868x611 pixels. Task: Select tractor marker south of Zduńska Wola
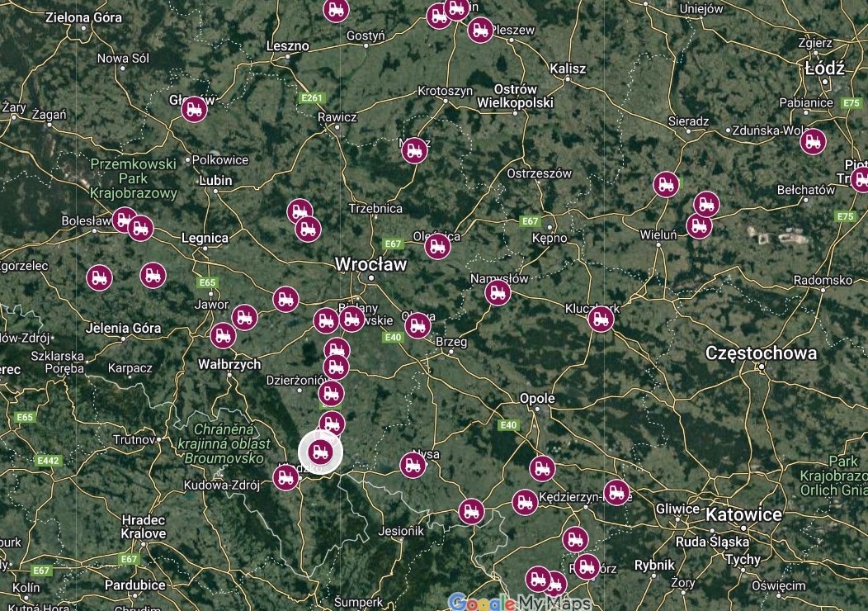(813, 141)
